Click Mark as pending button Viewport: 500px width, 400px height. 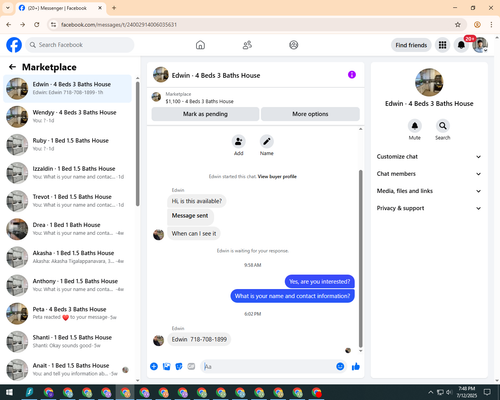[205, 114]
